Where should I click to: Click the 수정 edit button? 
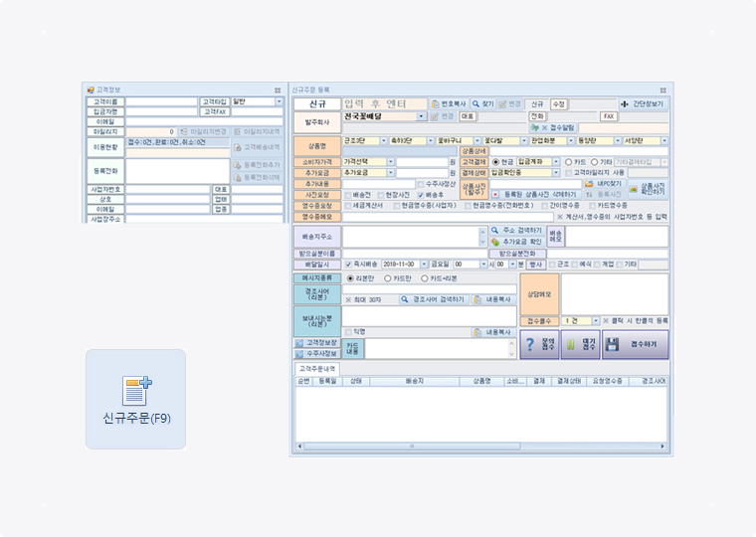558,103
